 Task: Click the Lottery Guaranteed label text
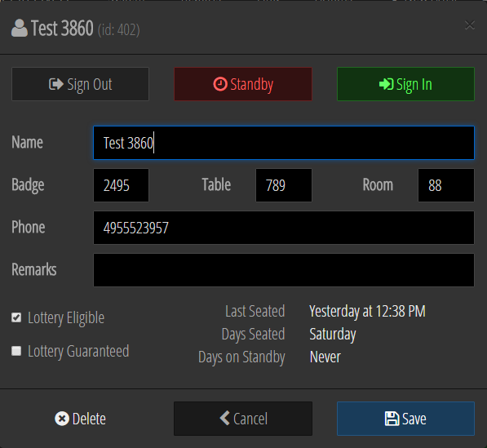point(78,352)
